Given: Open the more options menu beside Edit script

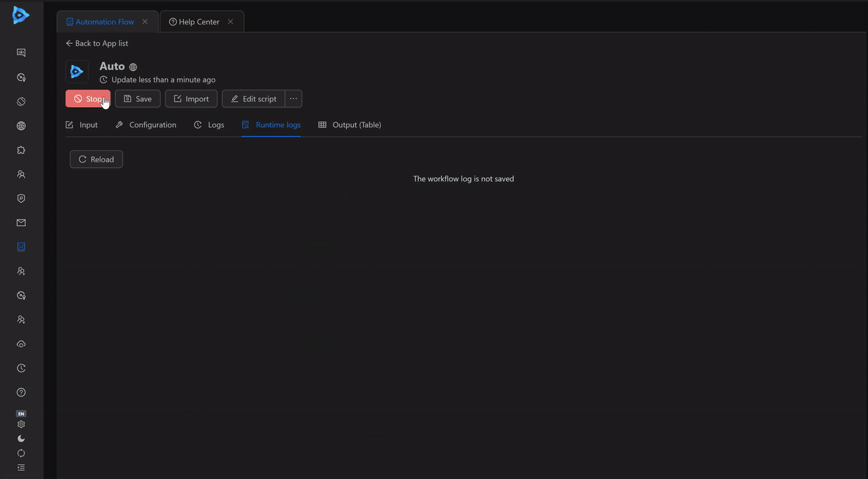Looking at the screenshot, I should pos(293,98).
